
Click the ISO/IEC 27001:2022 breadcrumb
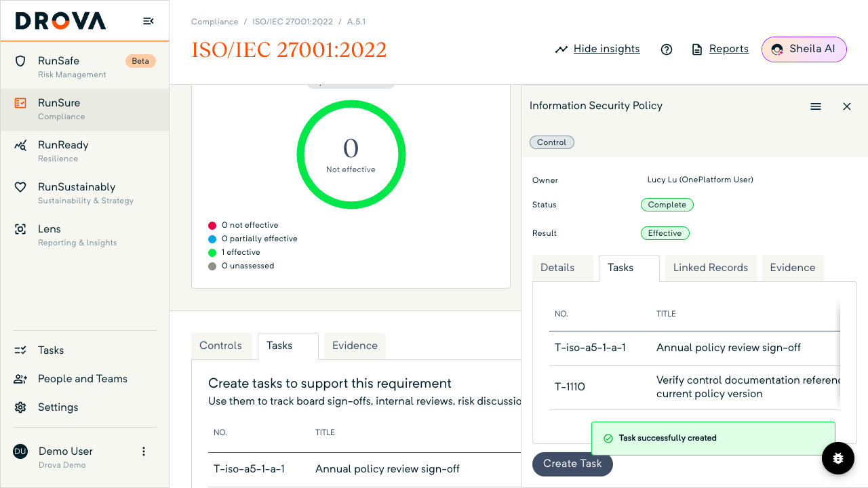293,22
